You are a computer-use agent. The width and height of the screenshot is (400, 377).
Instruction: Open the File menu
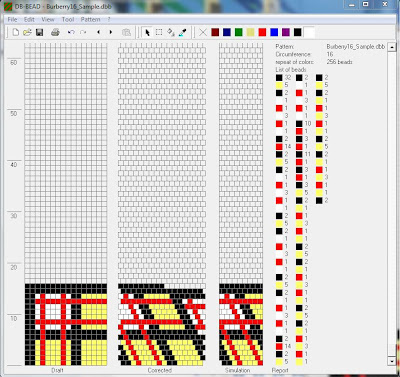pos(12,19)
